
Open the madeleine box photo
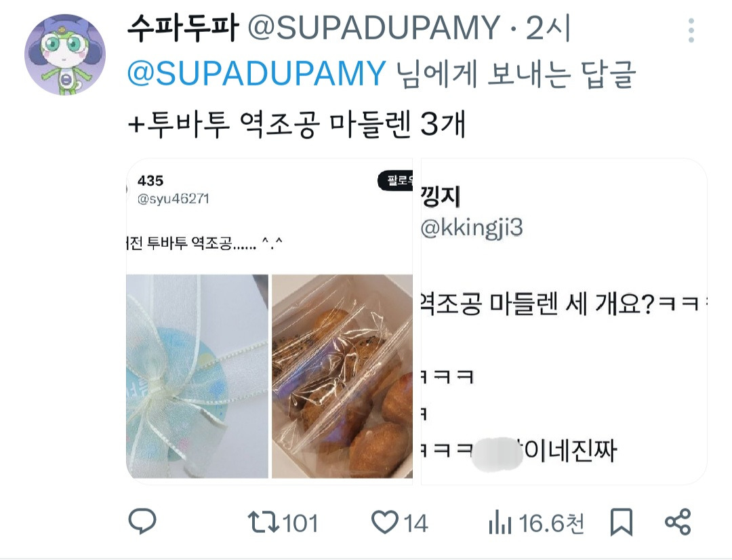pyautogui.click(x=342, y=376)
